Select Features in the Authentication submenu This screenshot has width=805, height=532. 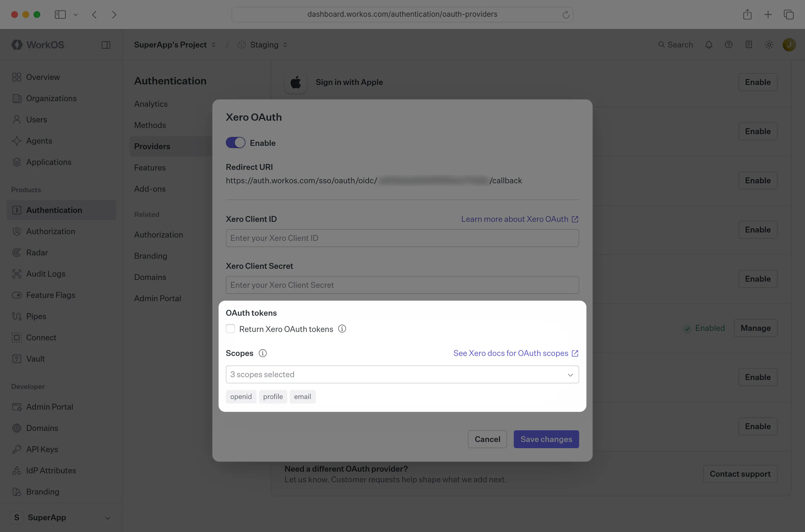tap(150, 168)
